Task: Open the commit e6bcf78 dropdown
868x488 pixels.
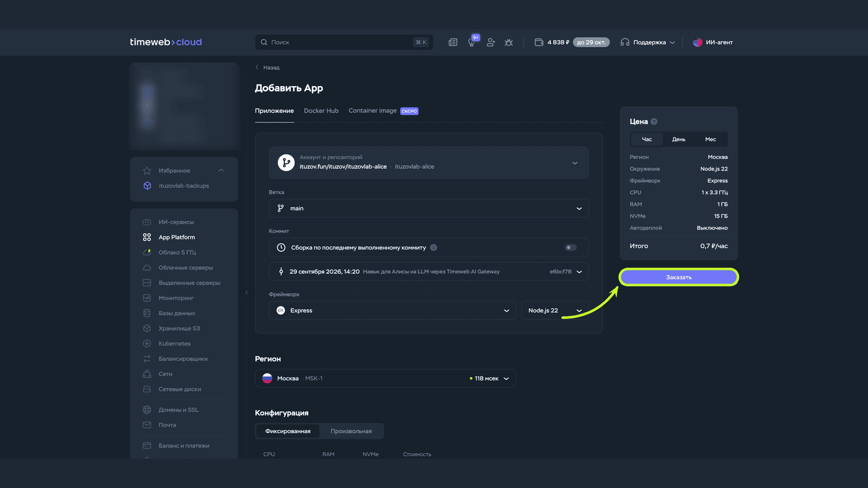Action: [429, 272]
